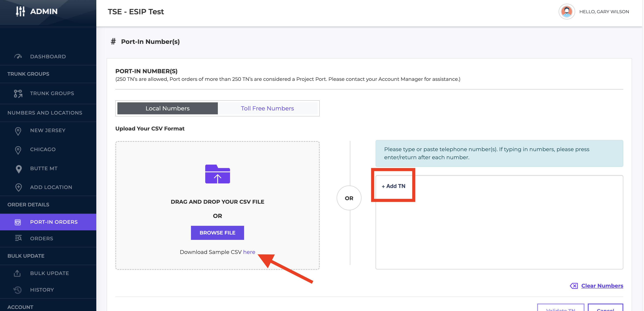Click Gary Wilson's profile avatar
The height and width of the screenshot is (311, 644).
[x=566, y=12]
